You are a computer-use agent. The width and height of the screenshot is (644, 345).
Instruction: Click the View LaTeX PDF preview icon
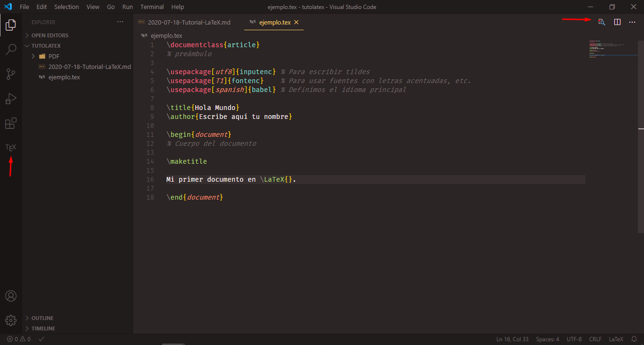tap(602, 22)
